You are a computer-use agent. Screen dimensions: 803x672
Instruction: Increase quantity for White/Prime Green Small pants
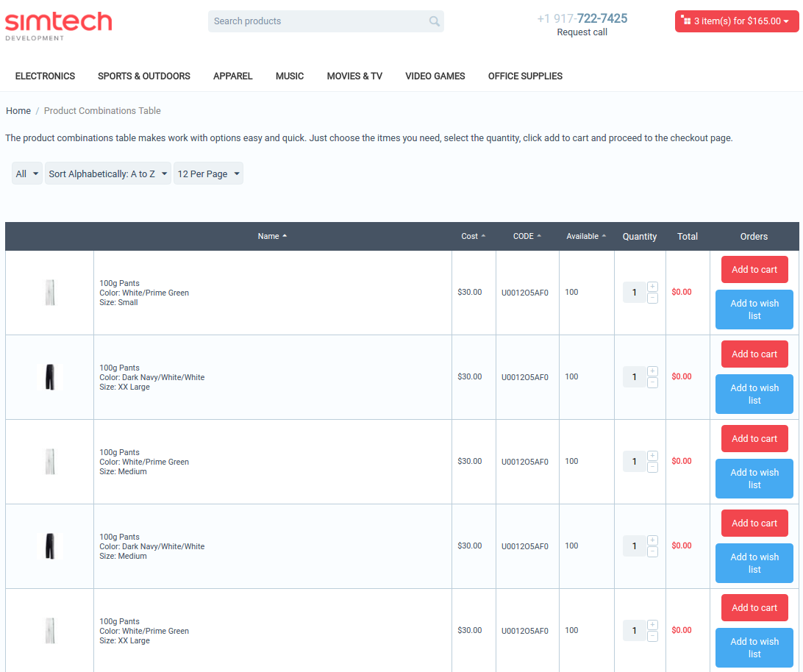[652, 286]
